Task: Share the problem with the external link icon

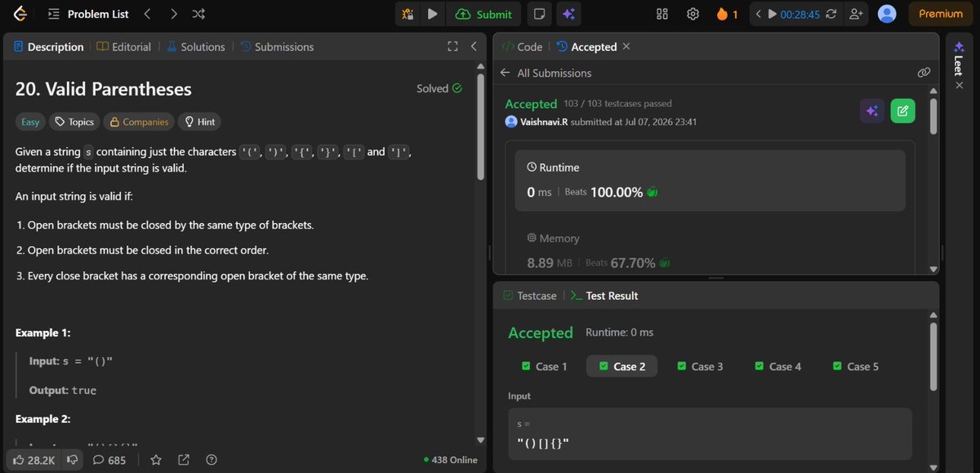Action: click(184, 460)
